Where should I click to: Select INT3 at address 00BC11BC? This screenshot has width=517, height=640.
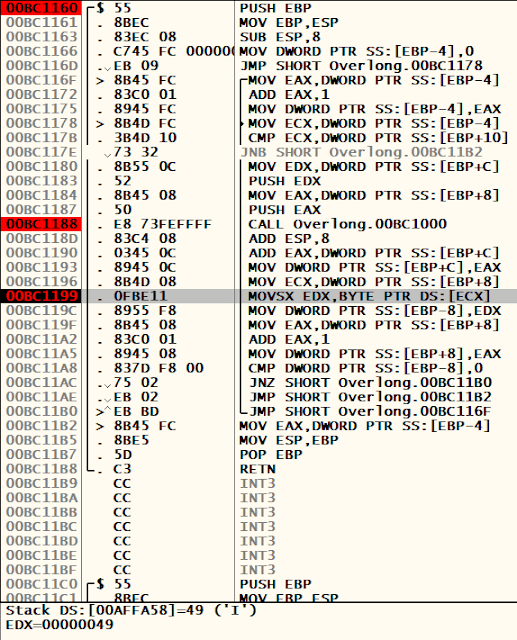[257, 527]
